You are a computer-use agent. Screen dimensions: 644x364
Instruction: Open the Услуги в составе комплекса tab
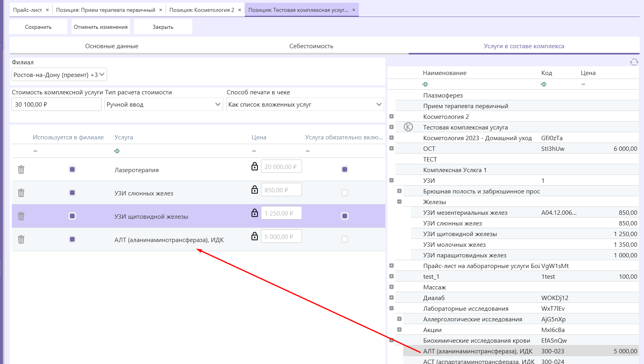(x=524, y=46)
